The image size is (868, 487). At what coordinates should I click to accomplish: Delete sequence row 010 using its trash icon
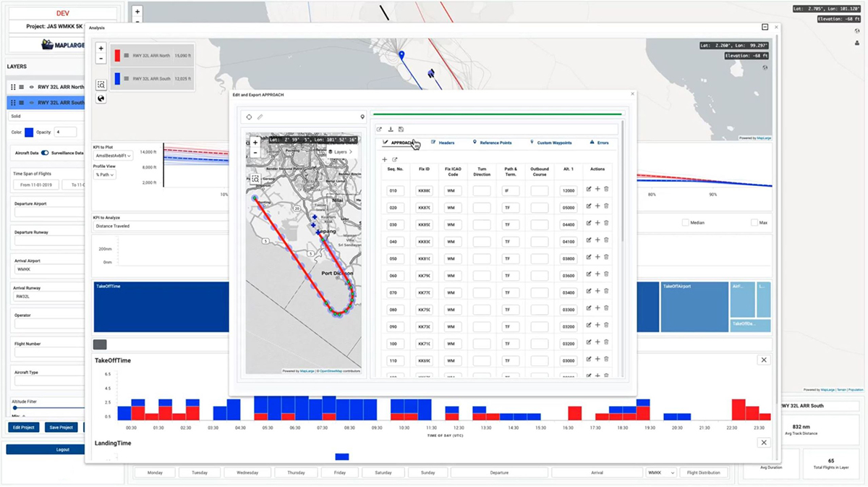(606, 189)
